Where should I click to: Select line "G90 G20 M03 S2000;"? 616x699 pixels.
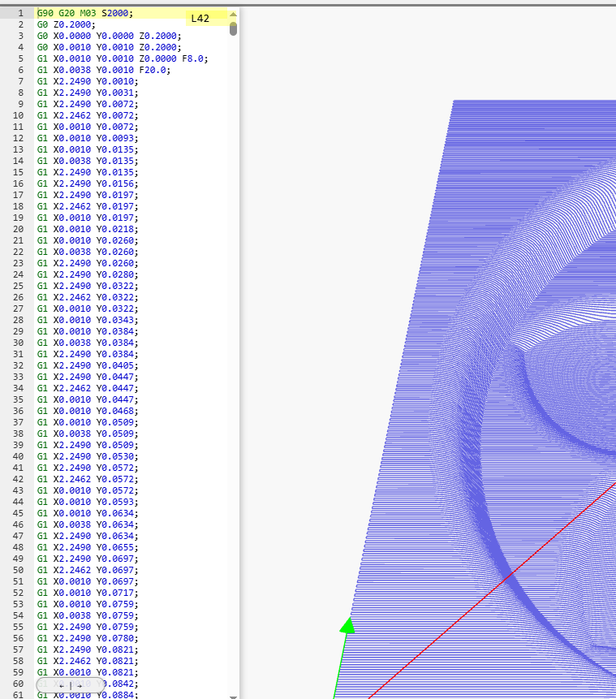(x=85, y=13)
